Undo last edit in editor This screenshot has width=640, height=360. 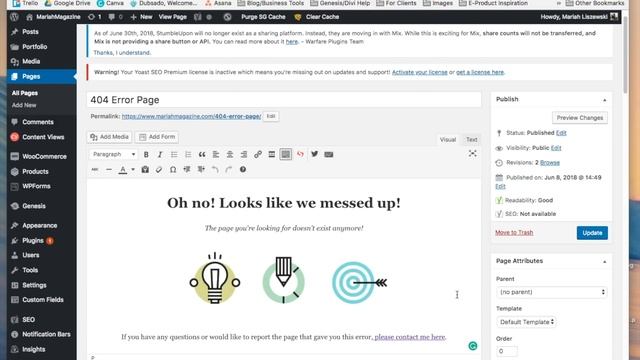(x=215, y=169)
